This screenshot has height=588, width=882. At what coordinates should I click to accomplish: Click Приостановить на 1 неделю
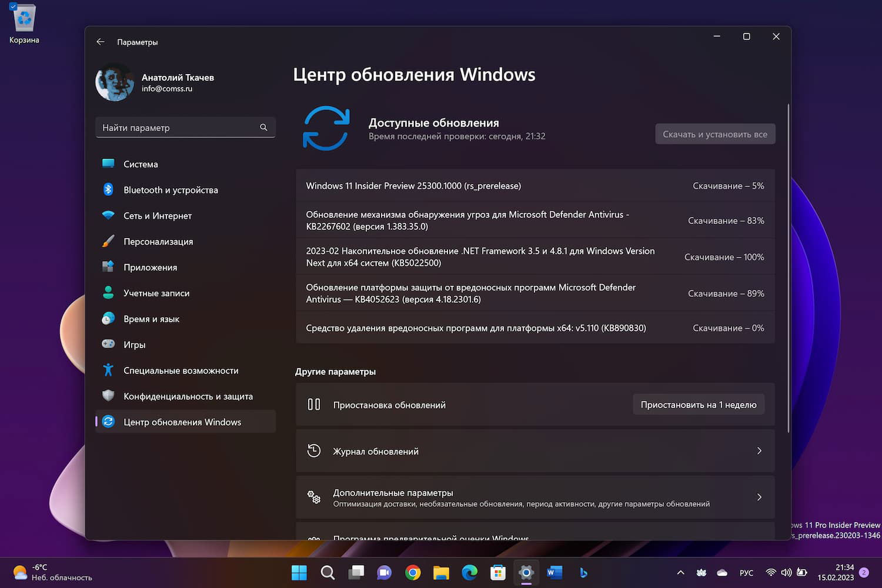coord(699,404)
